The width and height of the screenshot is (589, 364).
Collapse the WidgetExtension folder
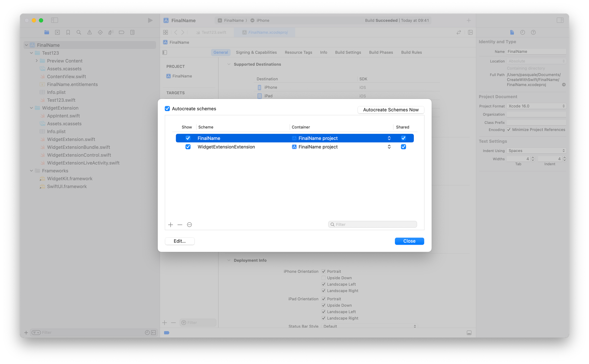pyautogui.click(x=31, y=108)
